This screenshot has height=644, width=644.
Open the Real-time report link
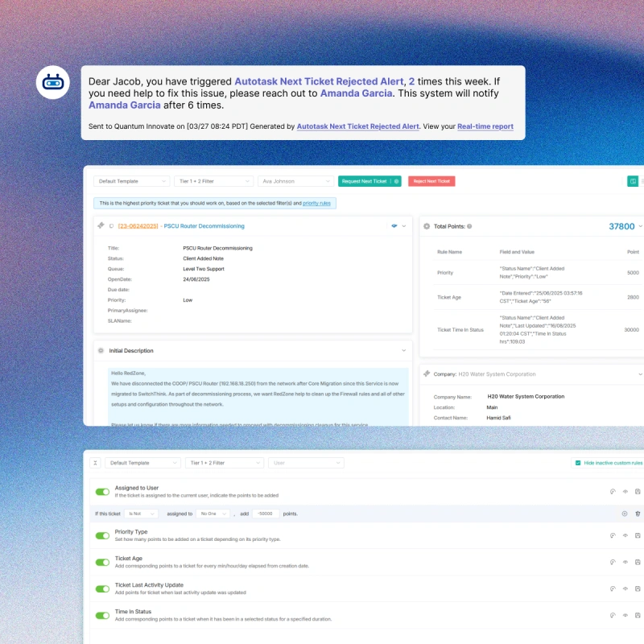pos(485,126)
